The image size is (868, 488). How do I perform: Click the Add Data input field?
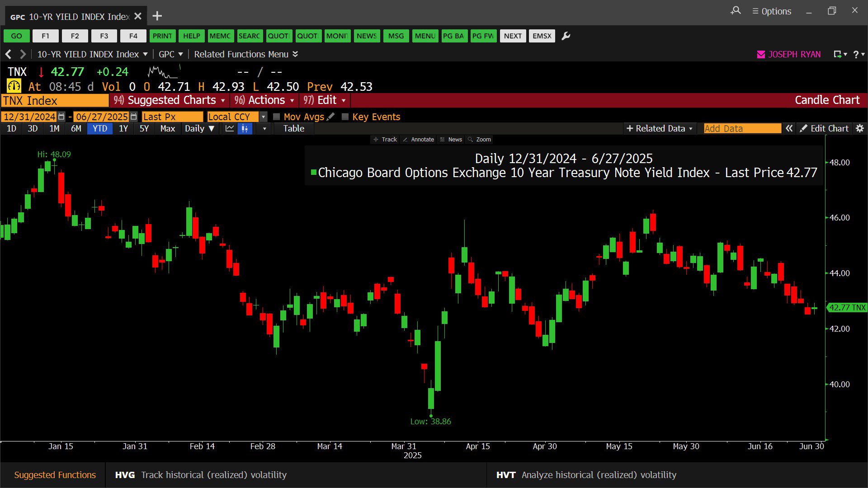pyautogui.click(x=742, y=129)
